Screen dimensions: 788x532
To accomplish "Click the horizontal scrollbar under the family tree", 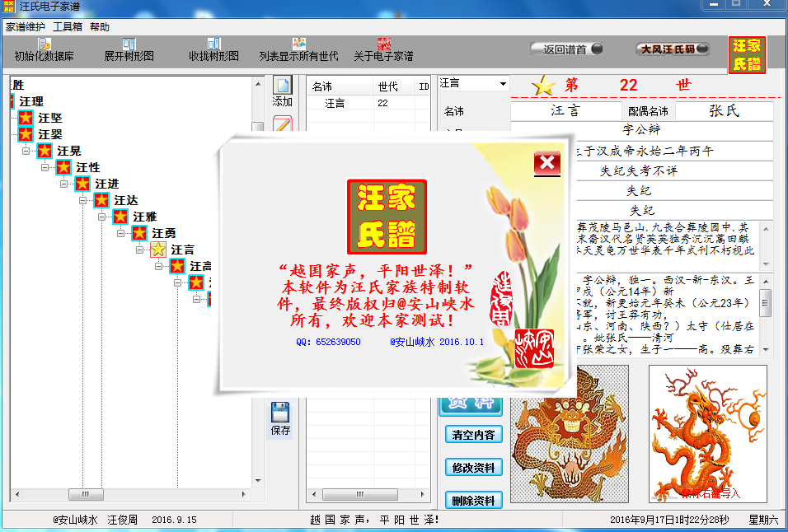I will [x=87, y=494].
